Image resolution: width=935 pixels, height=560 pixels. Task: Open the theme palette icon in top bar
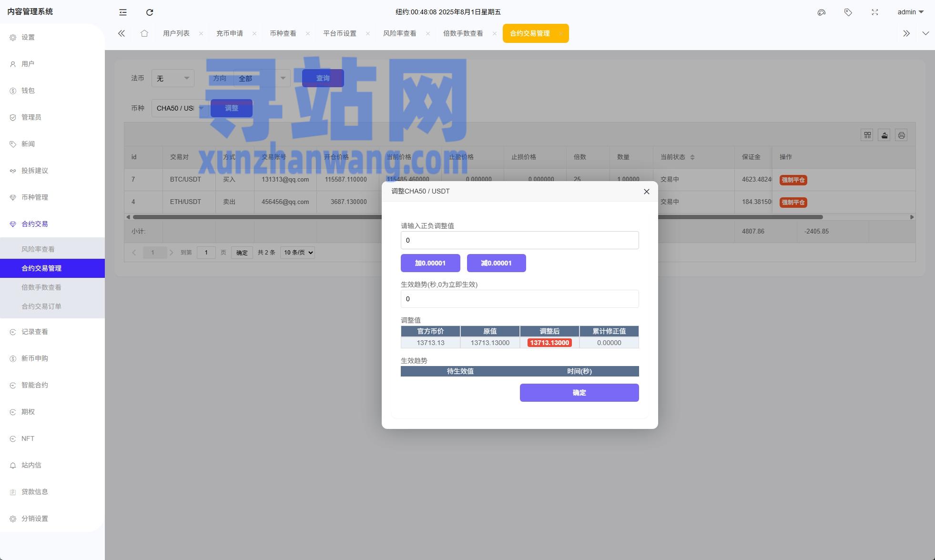pos(821,12)
